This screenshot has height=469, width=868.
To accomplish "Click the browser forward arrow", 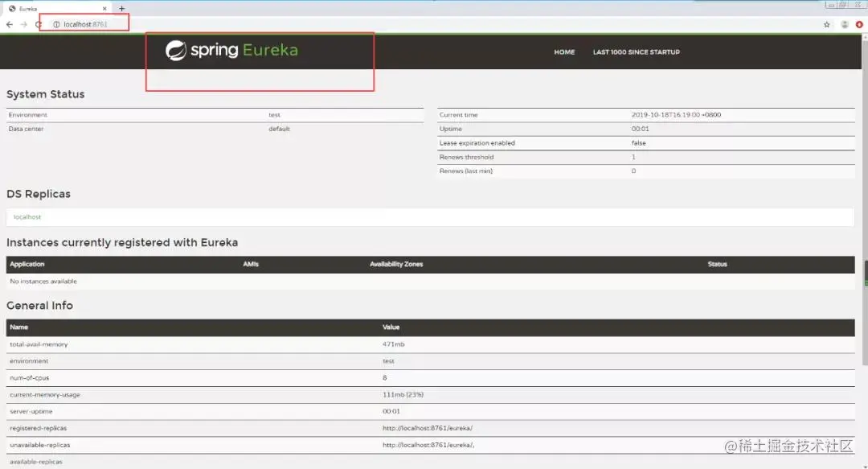I will coord(24,24).
